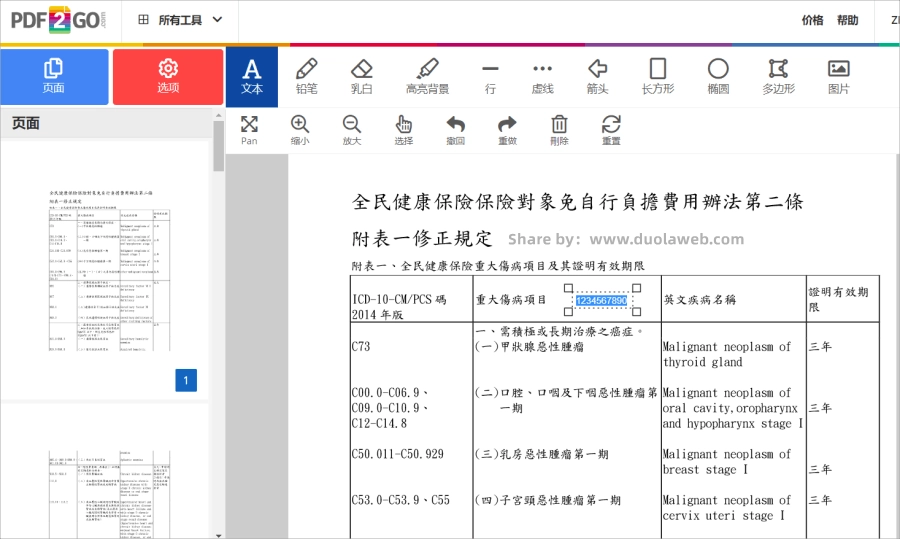Click the top-left handle of text box
900x539 pixels.
[x=568, y=288]
